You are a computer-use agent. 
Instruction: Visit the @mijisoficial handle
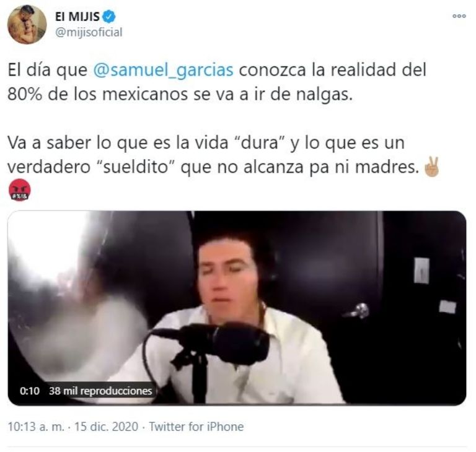89,32
